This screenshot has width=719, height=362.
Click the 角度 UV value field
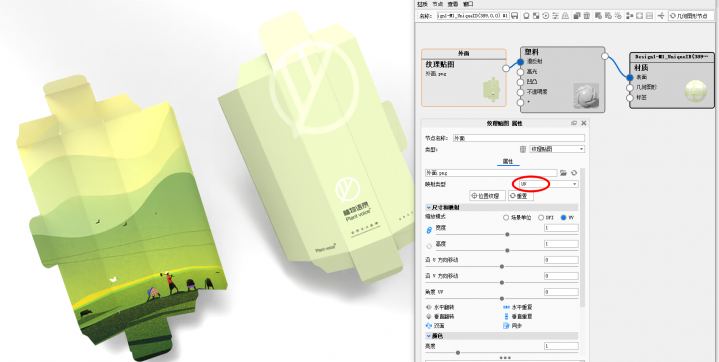point(561,292)
